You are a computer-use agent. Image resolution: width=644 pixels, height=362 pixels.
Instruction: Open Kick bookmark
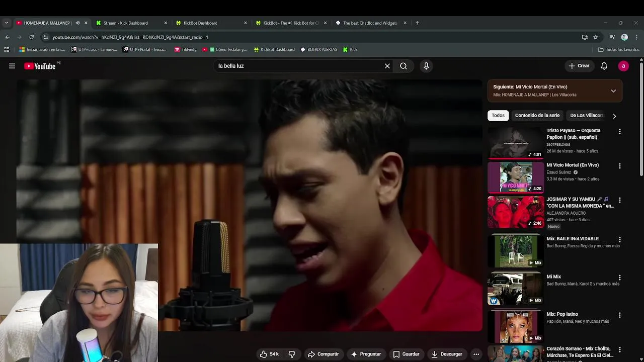(350, 49)
